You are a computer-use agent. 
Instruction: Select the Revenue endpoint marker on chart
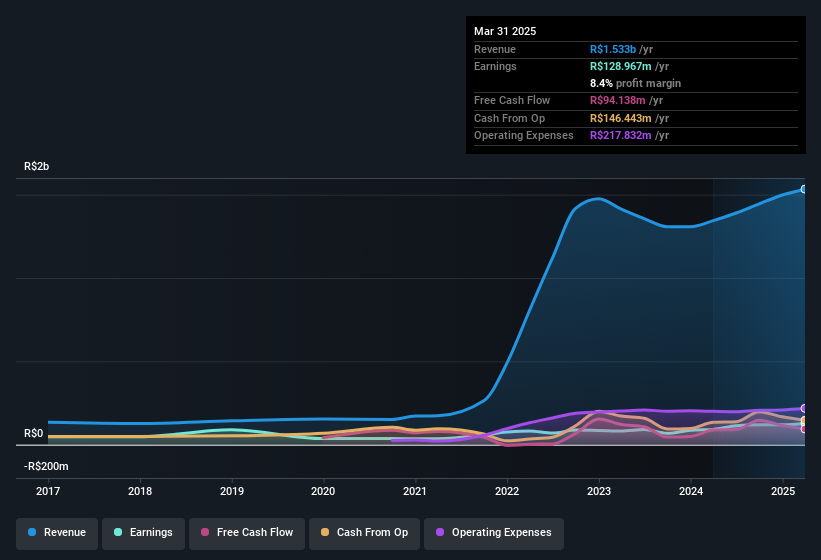click(x=804, y=189)
